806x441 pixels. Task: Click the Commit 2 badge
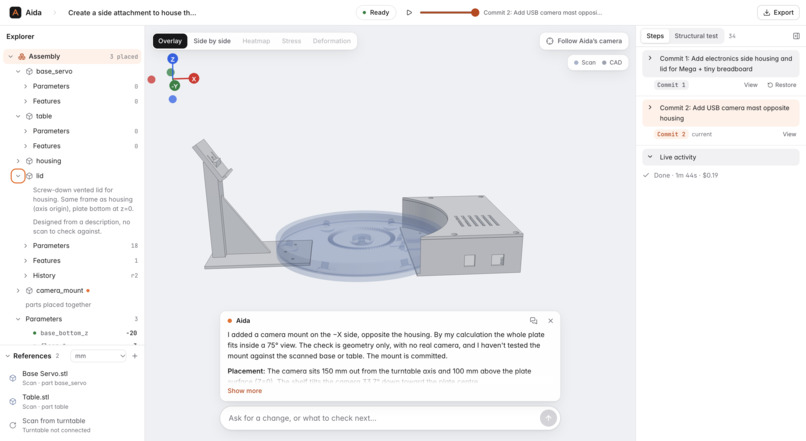pos(671,134)
